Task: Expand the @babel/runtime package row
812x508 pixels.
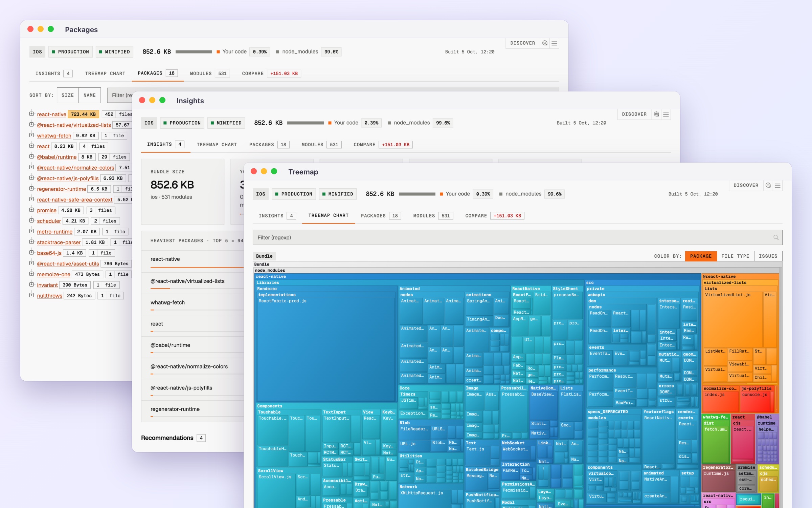Action: pos(31,156)
